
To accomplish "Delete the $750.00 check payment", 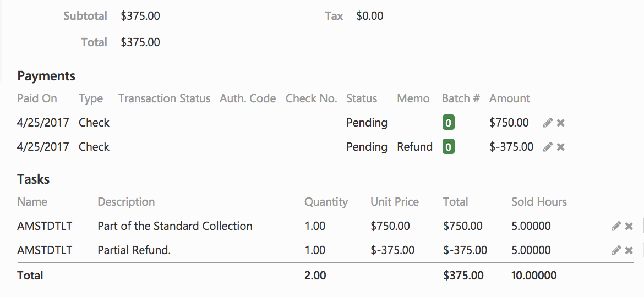I will (x=561, y=123).
